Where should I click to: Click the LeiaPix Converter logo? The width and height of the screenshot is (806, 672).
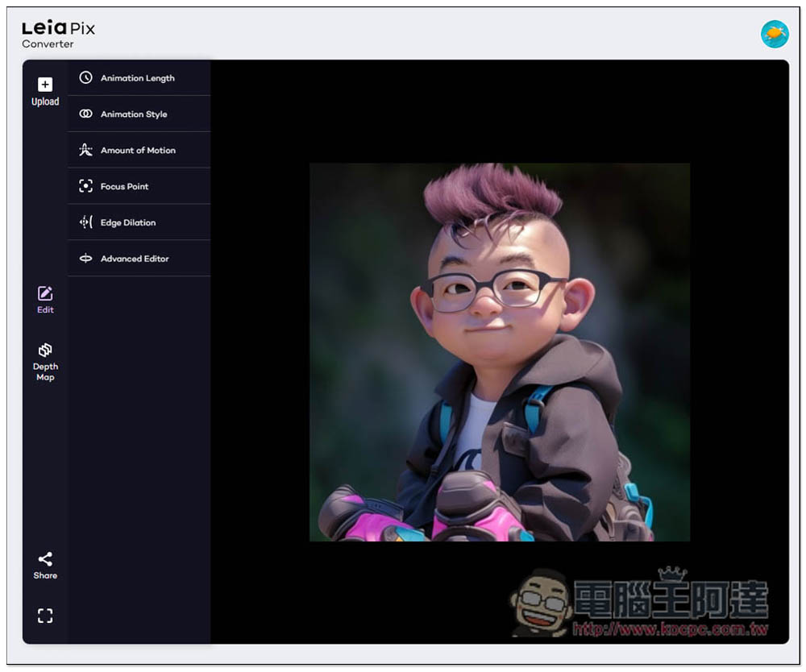(x=58, y=34)
